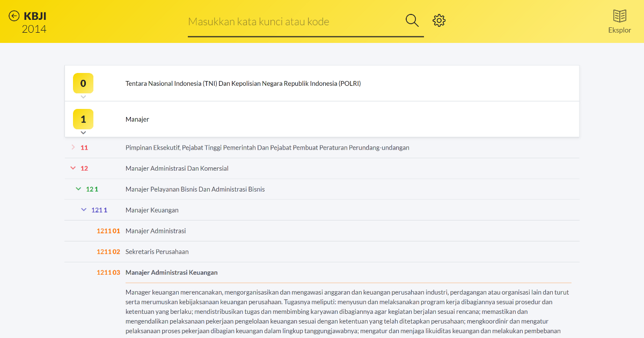The height and width of the screenshot is (338, 644).
Task: Click the Eksplor label text
Action: pos(619,30)
